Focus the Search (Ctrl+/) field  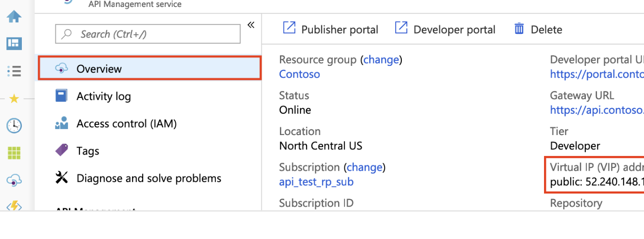pyautogui.click(x=148, y=34)
